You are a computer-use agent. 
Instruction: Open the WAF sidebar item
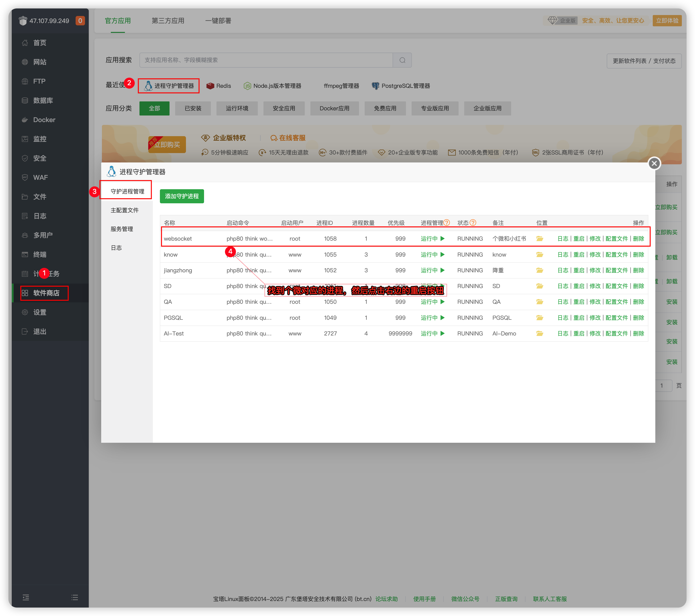(40, 177)
